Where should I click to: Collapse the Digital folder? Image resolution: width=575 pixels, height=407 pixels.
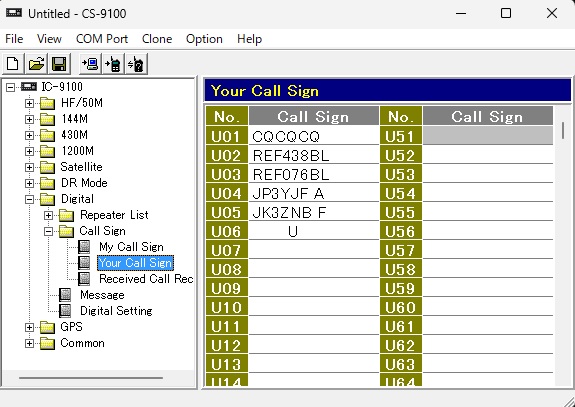29,199
